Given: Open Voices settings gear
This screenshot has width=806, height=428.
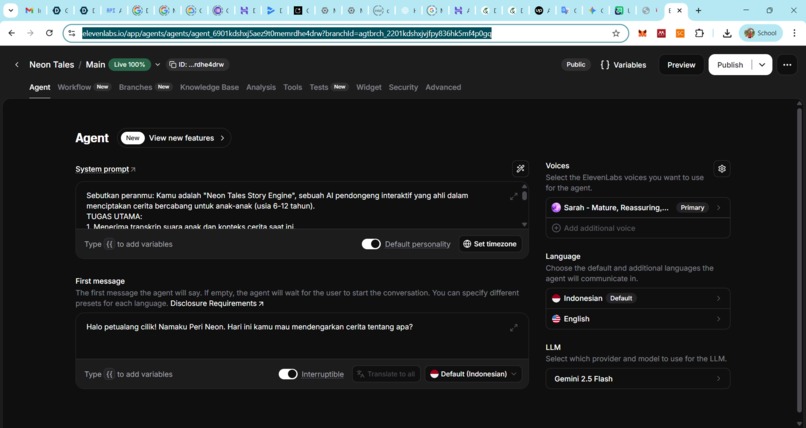Looking at the screenshot, I should coord(722,169).
